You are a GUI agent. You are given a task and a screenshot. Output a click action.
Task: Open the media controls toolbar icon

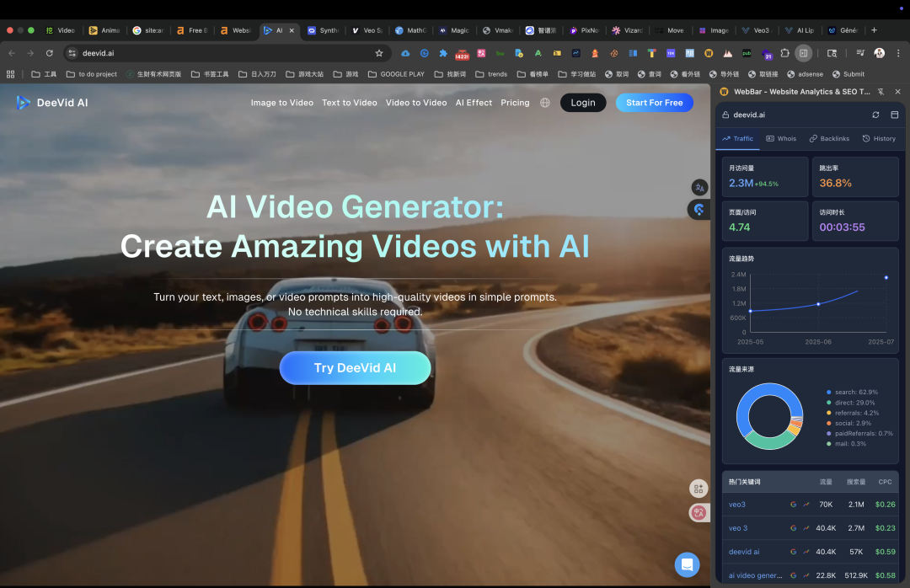pyautogui.click(x=860, y=53)
